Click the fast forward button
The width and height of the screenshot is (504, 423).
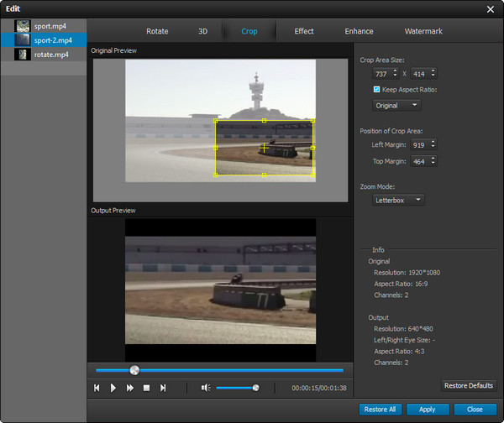pyautogui.click(x=130, y=388)
